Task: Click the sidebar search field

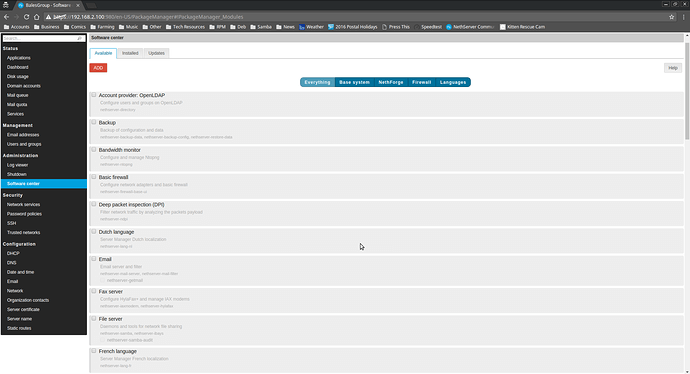Action: coord(40,38)
